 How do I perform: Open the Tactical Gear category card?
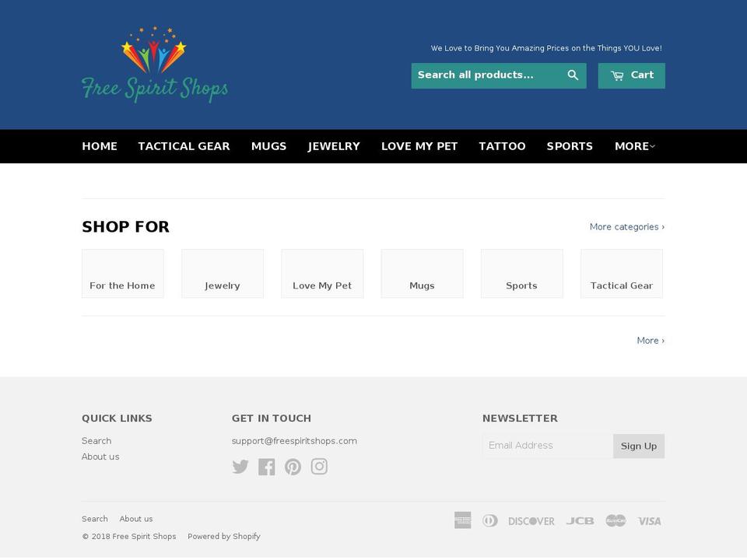click(622, 273)
